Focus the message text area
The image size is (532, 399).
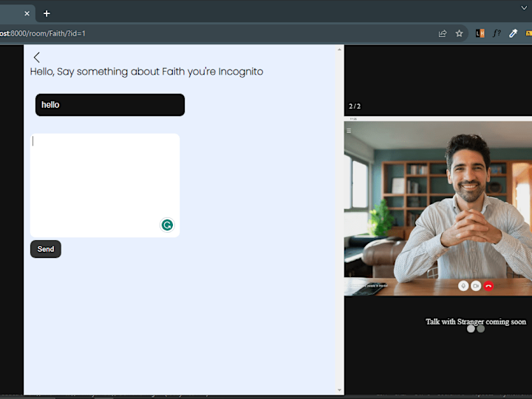105,185
